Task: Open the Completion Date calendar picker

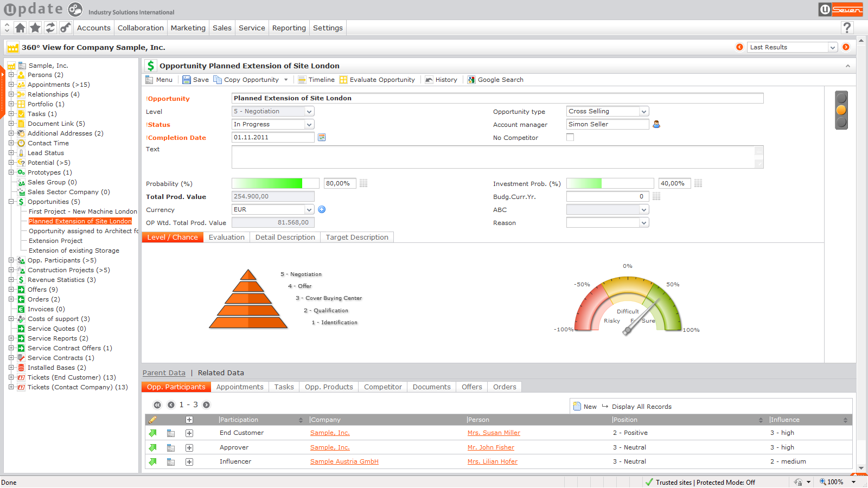Action: (322, 137)
